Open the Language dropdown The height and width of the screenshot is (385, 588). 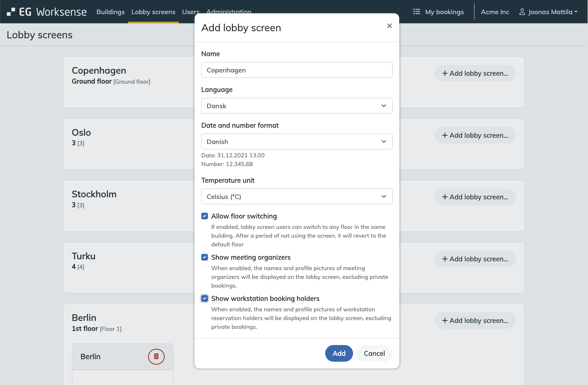(x=296, y=106)
